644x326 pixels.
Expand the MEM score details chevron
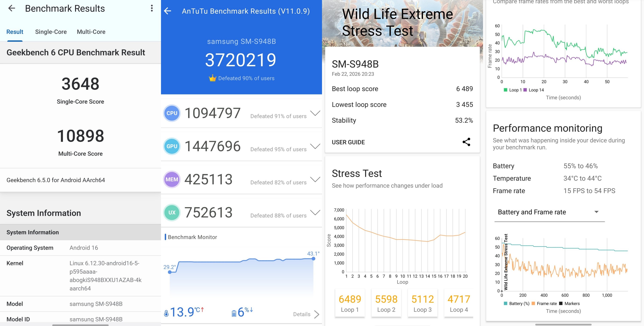[315, 179]
